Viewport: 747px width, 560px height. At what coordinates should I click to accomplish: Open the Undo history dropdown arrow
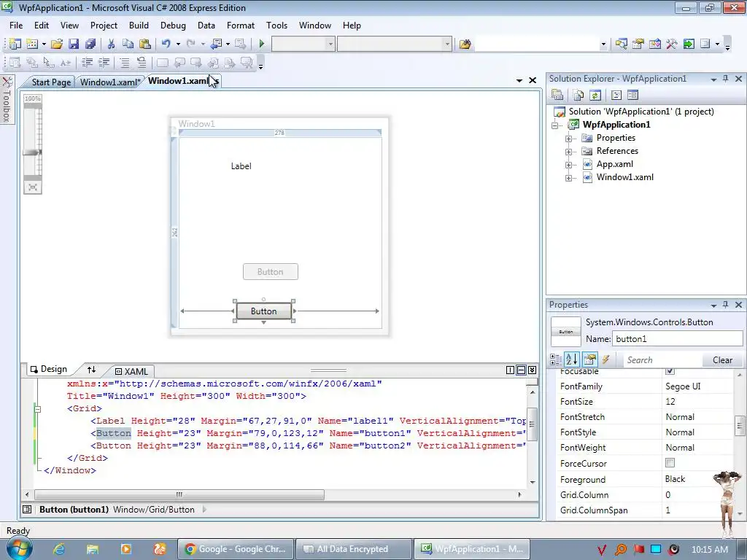click(178, 44)
